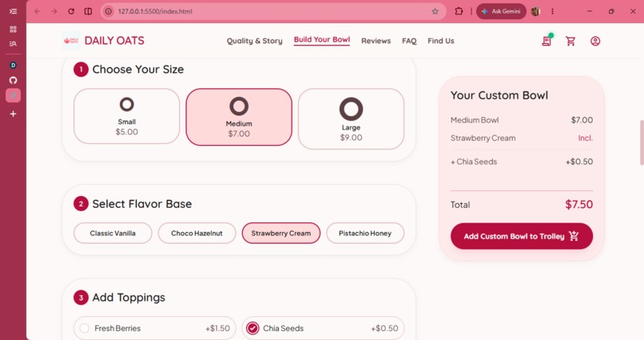This screenshot has height=340, width=644.
Task: Click the 'Choose Your Size' heading
Action: (x=138, y=70)
